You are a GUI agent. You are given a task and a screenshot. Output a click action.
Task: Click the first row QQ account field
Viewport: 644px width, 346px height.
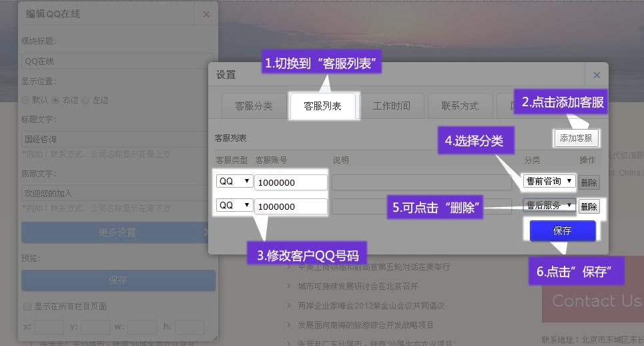[290, 182]
